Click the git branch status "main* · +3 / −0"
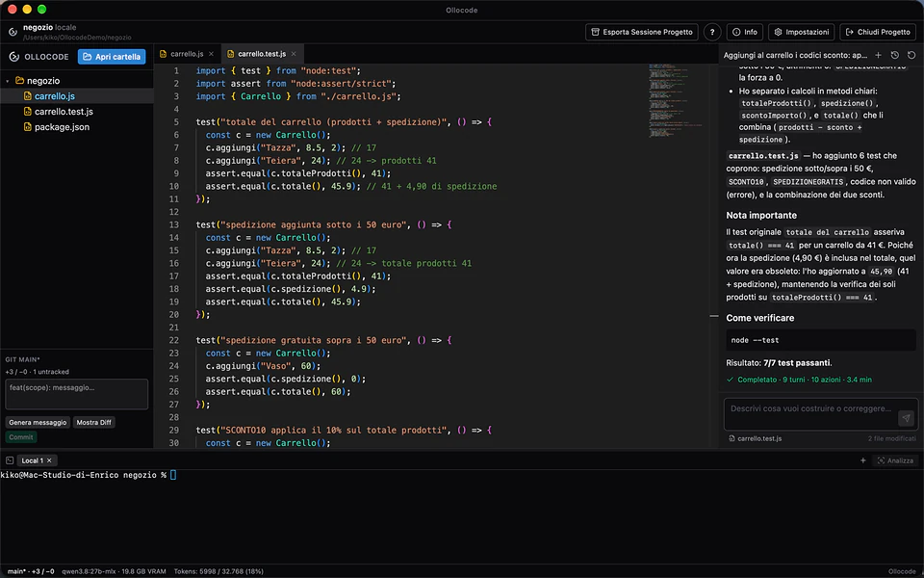The height and width of the screenshot is (578, 924). click(31, 571)
